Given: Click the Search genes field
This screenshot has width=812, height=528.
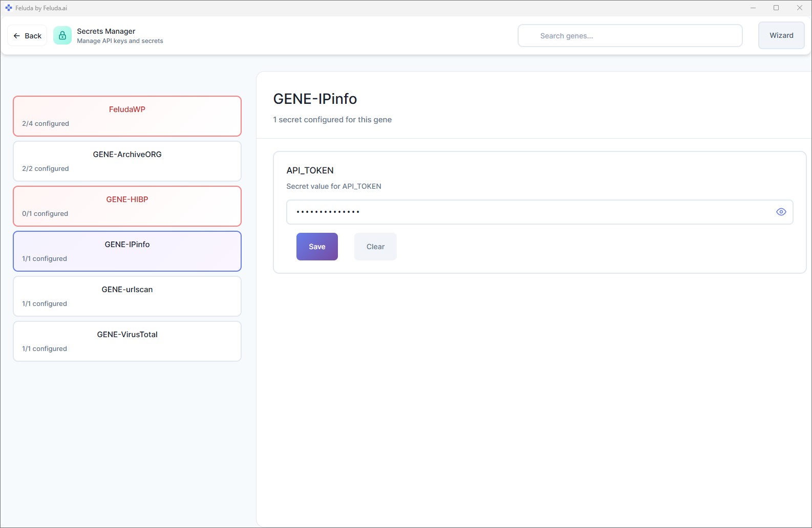Looking at the screenshot, I should tap(630, 36).
